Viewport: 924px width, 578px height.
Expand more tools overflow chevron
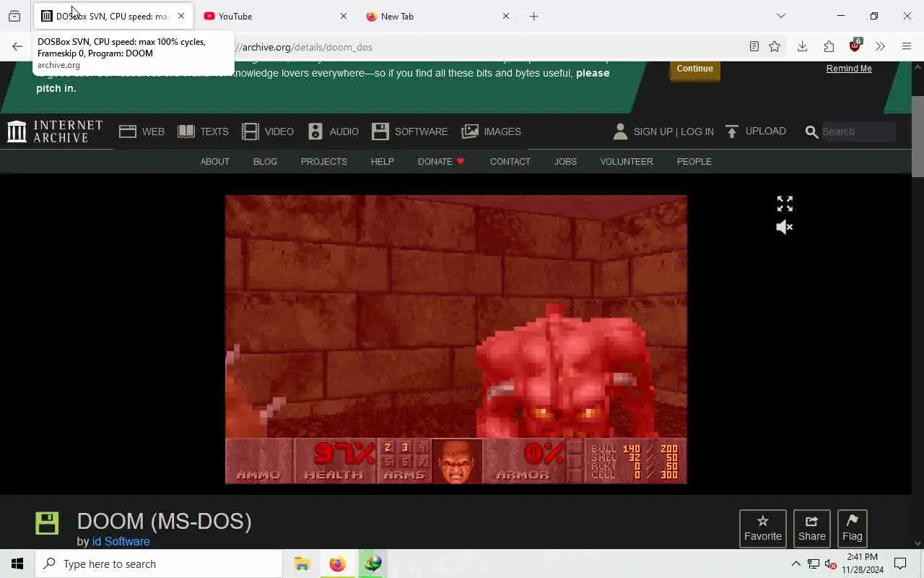pyautogui.click(x=880, y=47)
